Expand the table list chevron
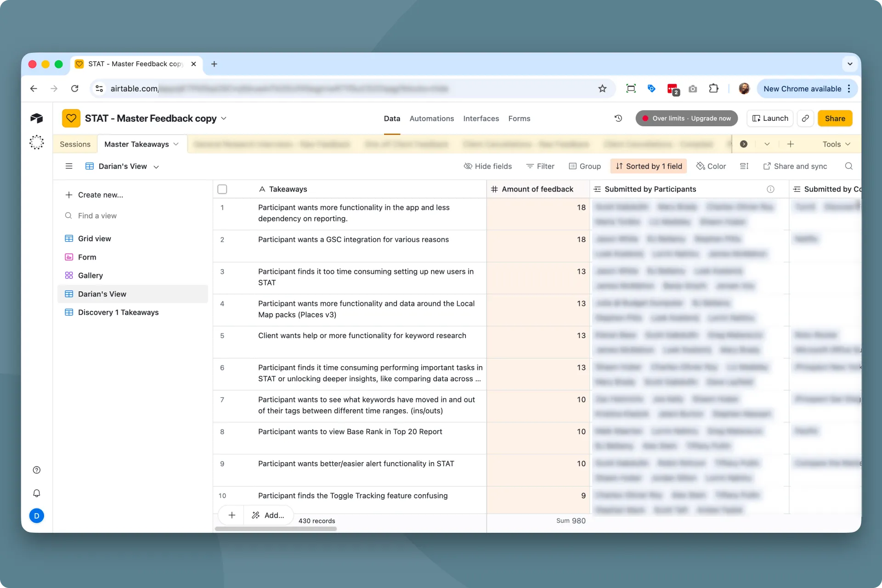This screenshot has height=588, width=882. pyautogui.click(x=767, y=144)
